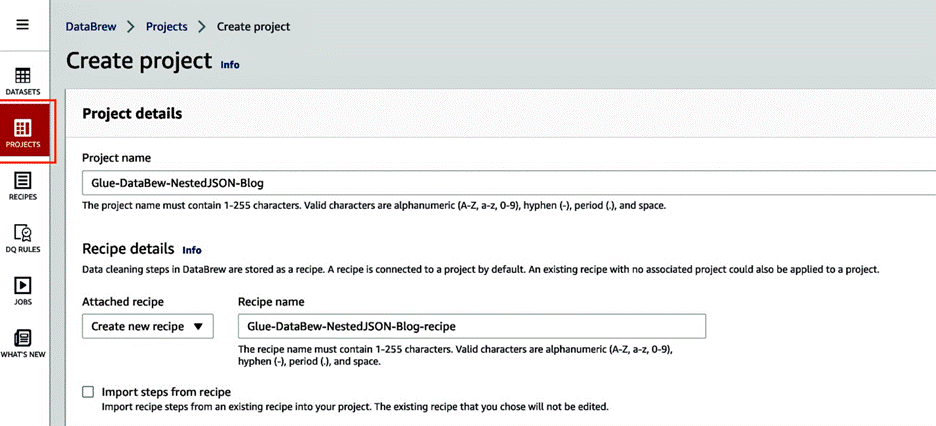This screenshot has height=426, width=936.
Task: Open the DQ Rules icon
Action: click(23, 233)
